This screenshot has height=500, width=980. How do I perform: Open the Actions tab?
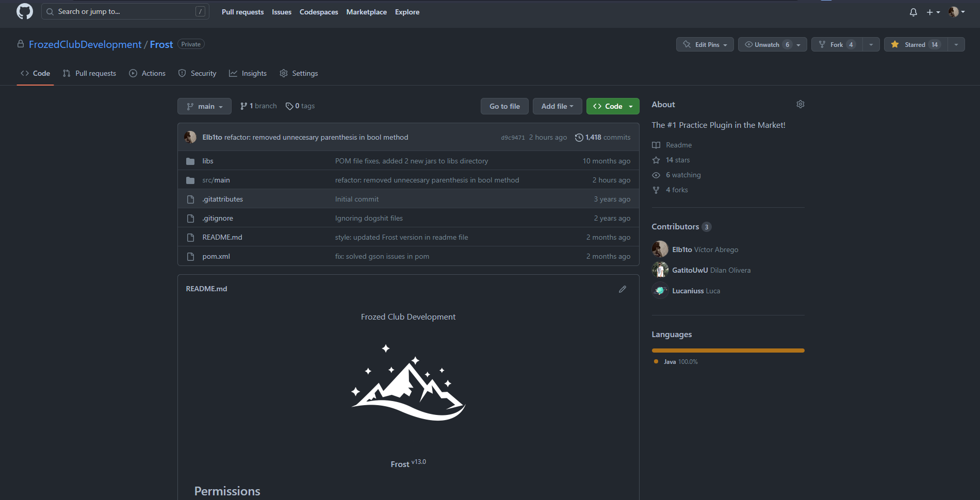(148, 73)
